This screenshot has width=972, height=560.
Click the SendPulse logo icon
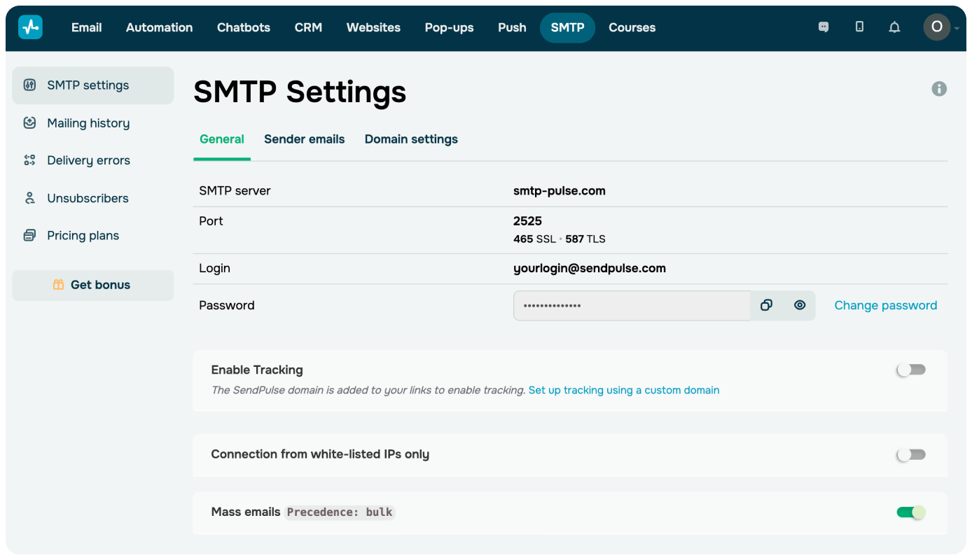tap(30, 27)
